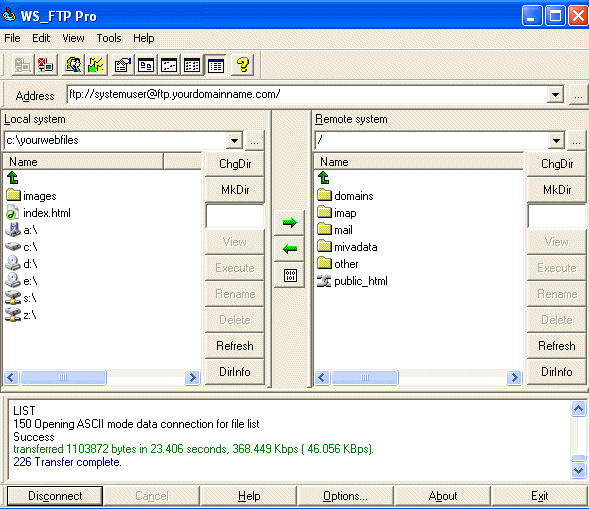
Task: Click the Exit button
Action: coord(539,496)
